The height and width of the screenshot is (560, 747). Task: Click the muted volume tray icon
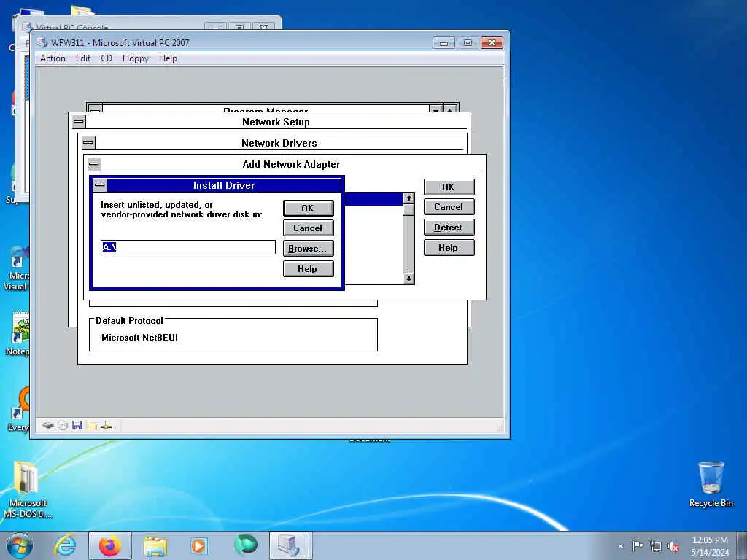[x=673, y=547]
